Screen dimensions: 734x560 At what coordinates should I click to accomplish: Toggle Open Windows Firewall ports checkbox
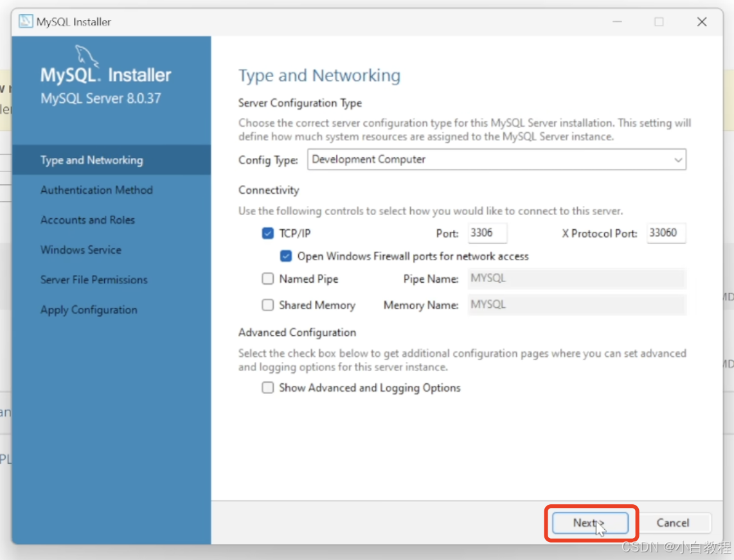[x=286, y=256]
